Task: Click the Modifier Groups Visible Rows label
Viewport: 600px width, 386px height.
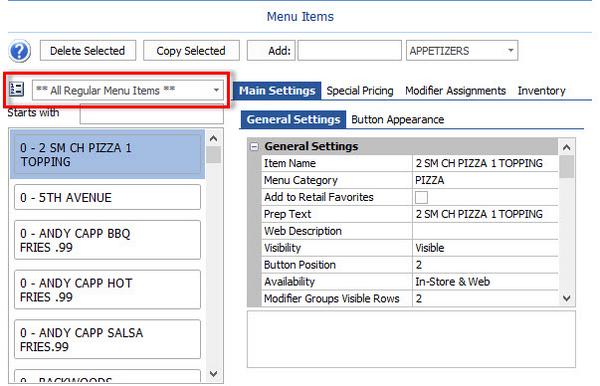Action: [331, 298]
